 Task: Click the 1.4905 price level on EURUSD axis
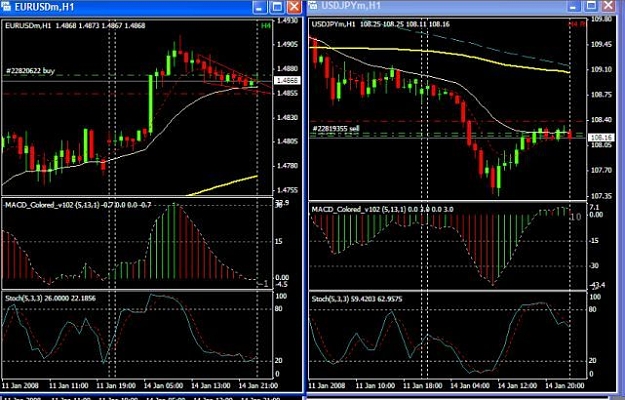point(288,44)
